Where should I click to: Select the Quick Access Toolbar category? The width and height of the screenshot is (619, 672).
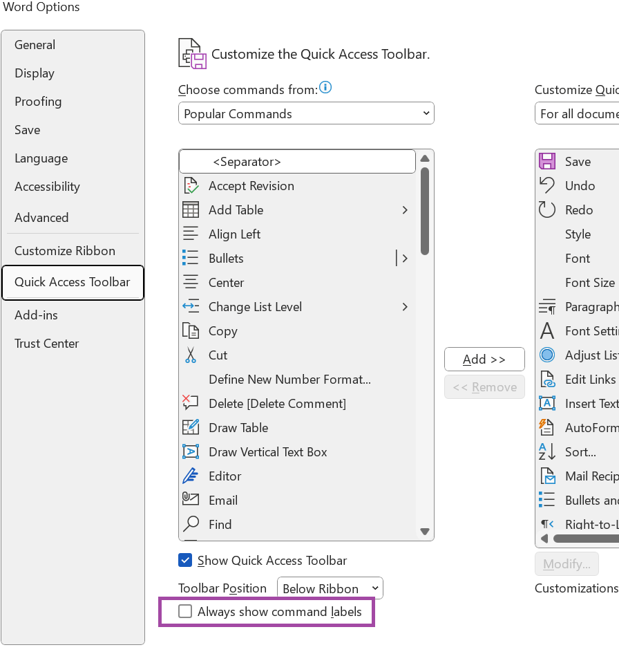(73, 283)
